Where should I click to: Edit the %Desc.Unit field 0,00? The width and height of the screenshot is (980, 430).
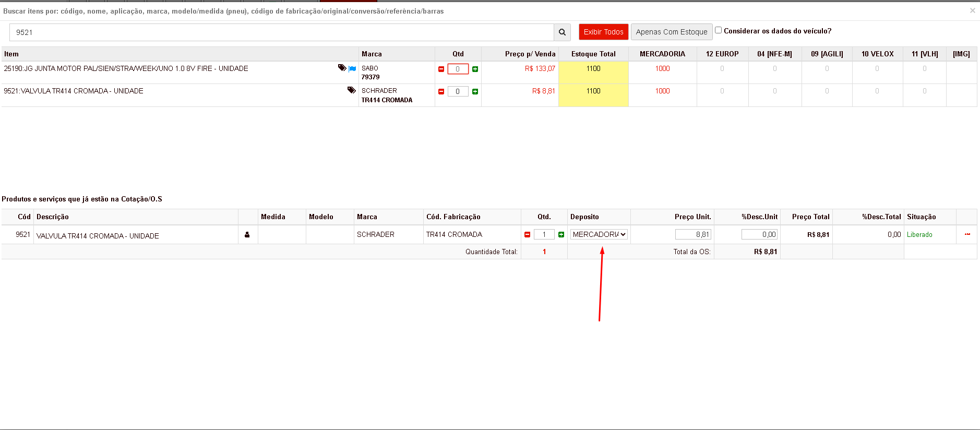point(759,235)
